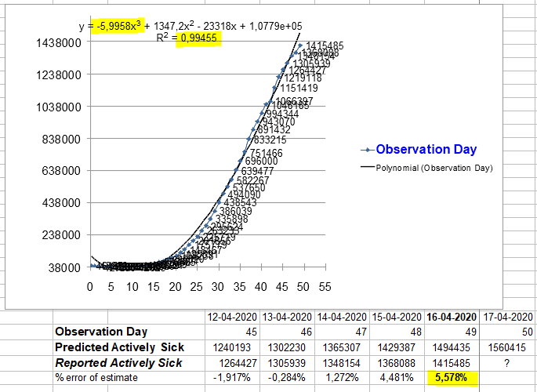The image size is (537, 392).
Task: Select the chart trendline equation label
Action: (190, 26)
